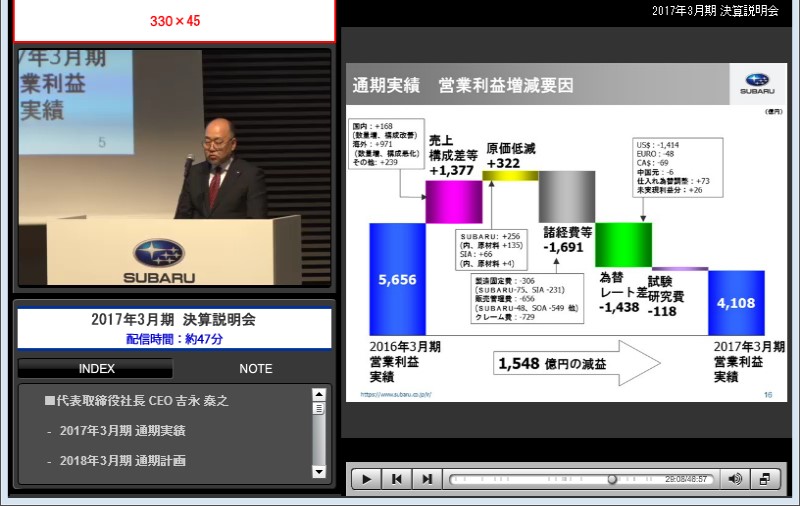Click the SUBARU logo on slide
Screen dimensions: 800x506
coord(757,84)
